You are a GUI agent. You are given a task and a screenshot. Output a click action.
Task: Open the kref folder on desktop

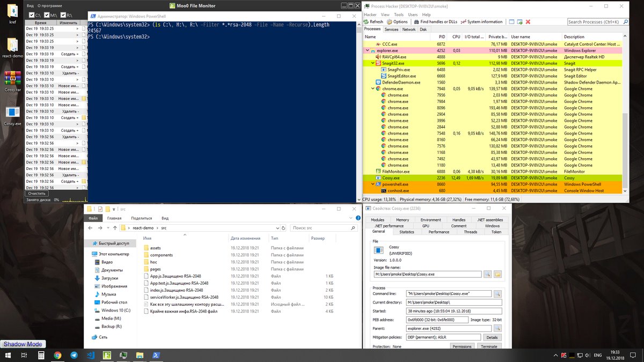(13, 14)
